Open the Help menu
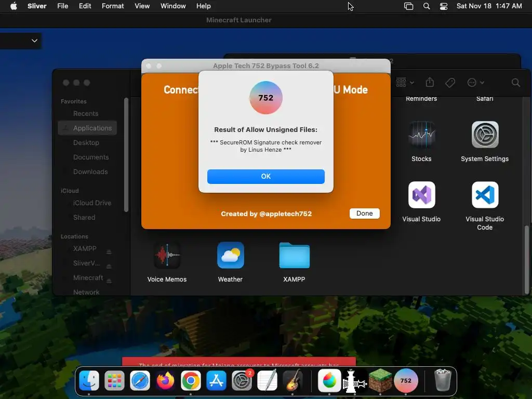Screen dimensions: 532x399 click(203, 6)
